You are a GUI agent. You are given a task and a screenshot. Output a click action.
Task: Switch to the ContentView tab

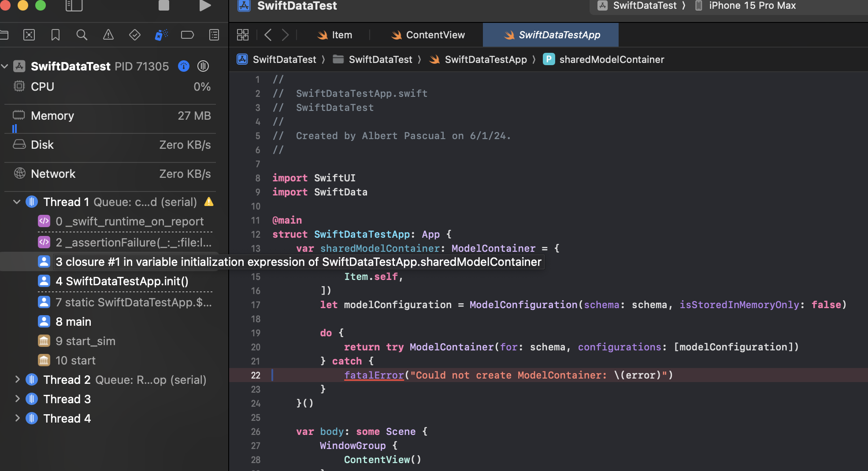(x=428, y=35)
